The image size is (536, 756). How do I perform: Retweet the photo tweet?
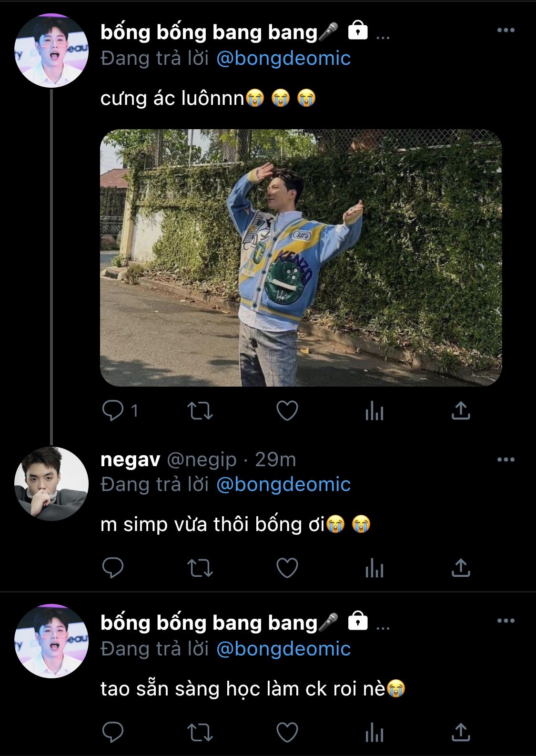coord(200,411)
